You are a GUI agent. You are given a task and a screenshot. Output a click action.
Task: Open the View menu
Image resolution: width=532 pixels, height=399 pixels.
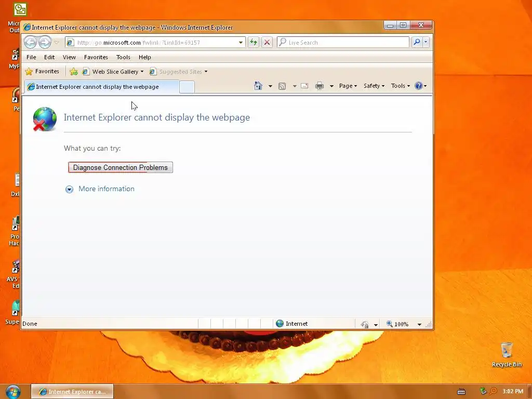click(69, 57)
